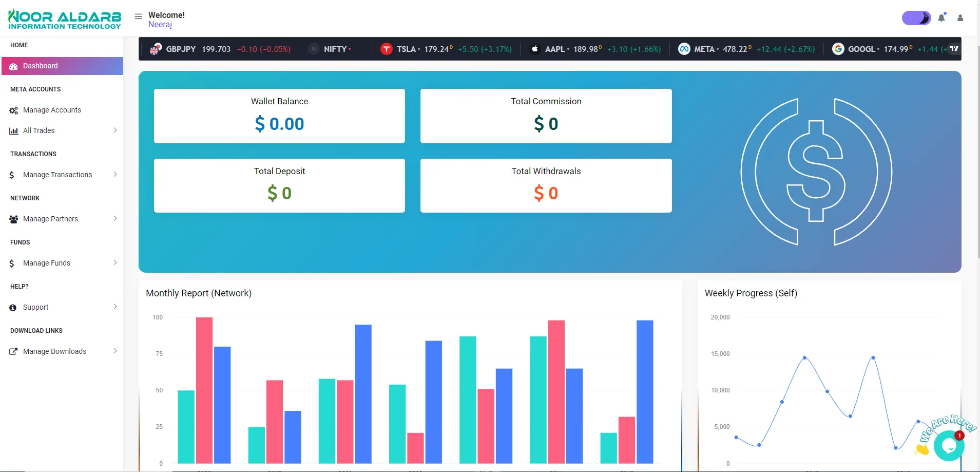
Task: Toggle dark mode switch
Action: [x=915, y=17]
